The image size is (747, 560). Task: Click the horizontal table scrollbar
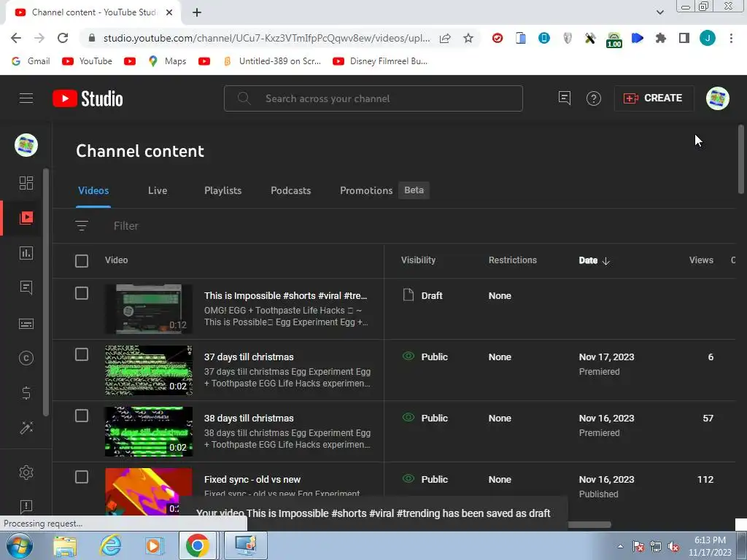[589, 524]
